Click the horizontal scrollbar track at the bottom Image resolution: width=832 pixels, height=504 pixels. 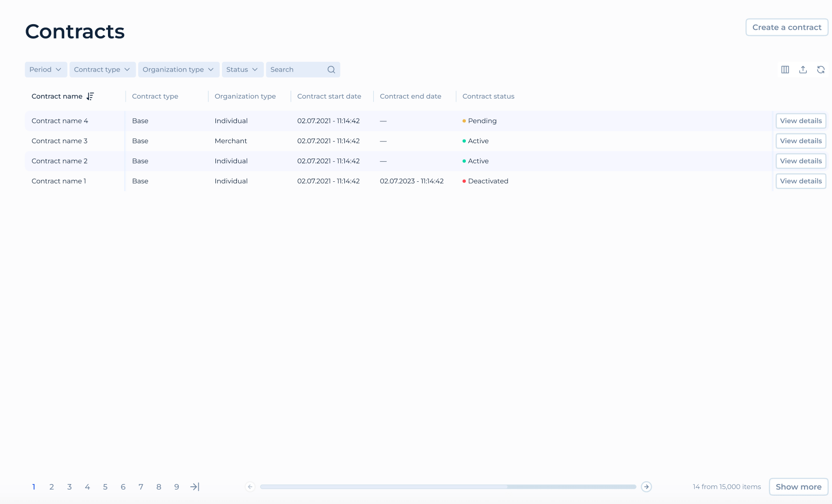(447, 487)
